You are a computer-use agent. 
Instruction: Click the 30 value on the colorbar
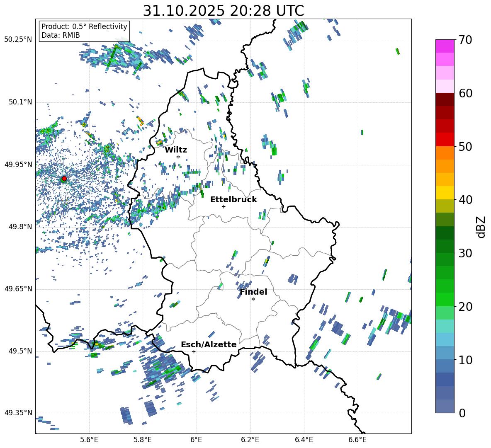(465, 253)
